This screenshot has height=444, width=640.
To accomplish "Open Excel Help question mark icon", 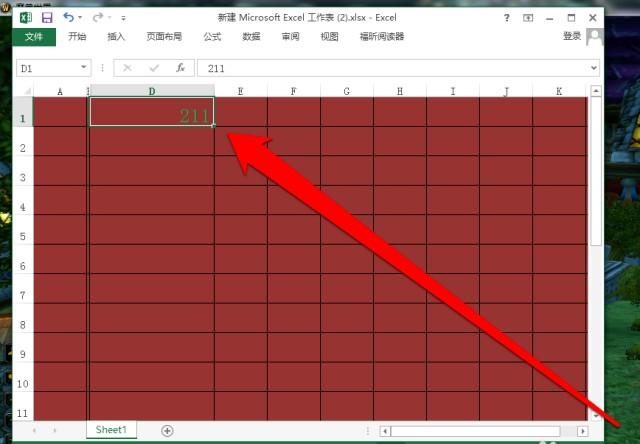I will point(507,18).
